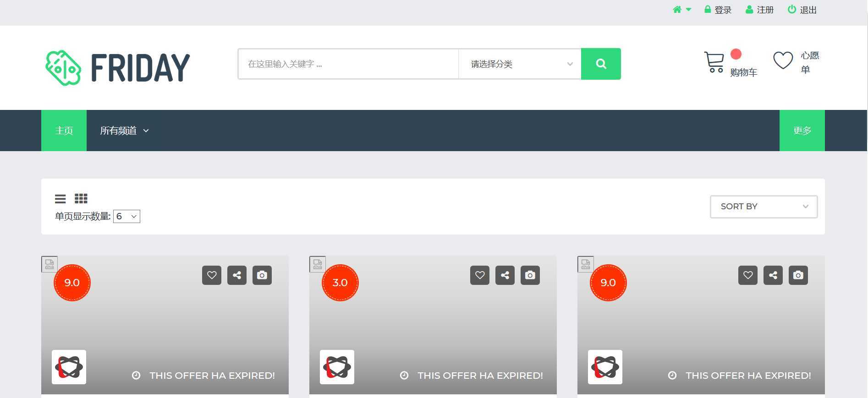Click the clock icon on last card
Image resolution: width=868 pixels, height=398 pixels.
pos(672,376)
